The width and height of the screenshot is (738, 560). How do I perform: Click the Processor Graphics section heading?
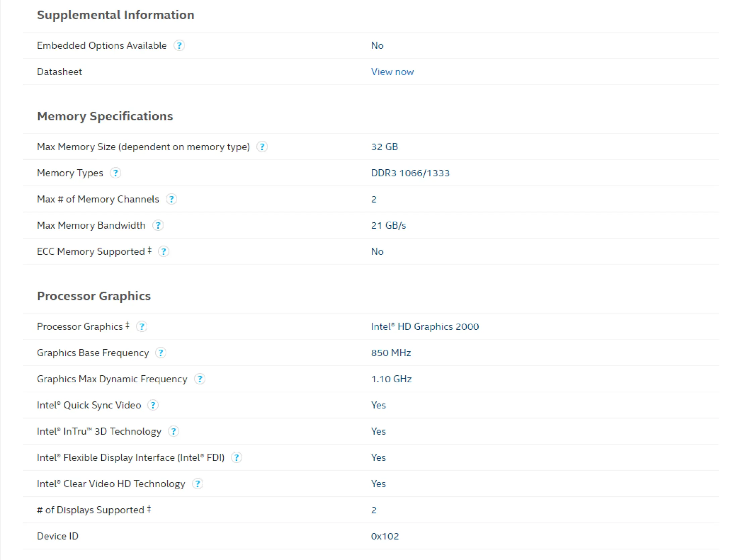pyautogui.click(x=94, y=296)
